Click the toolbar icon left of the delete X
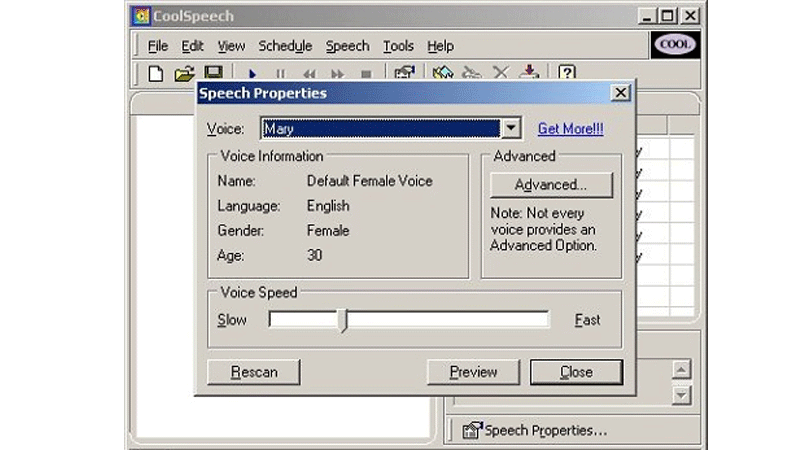This screenshot has width=800, height=450. (471, 72)
